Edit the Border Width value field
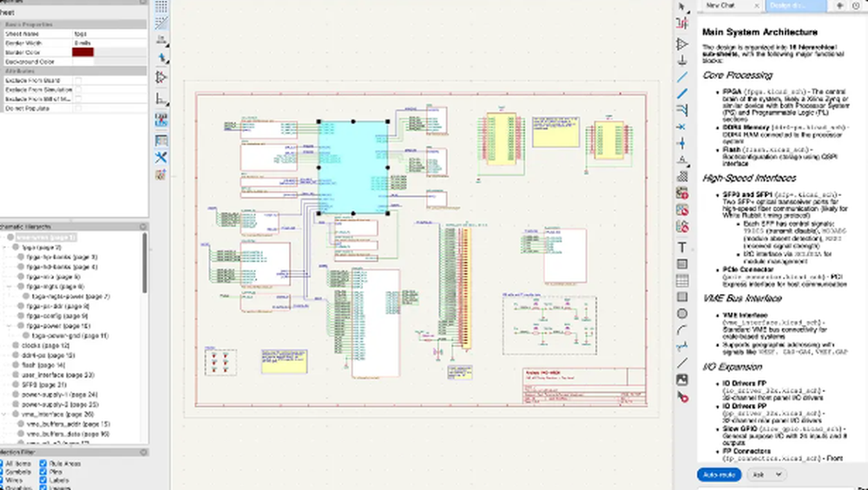Viewport: 868px width, 490px height. click(x=109, y=42)
